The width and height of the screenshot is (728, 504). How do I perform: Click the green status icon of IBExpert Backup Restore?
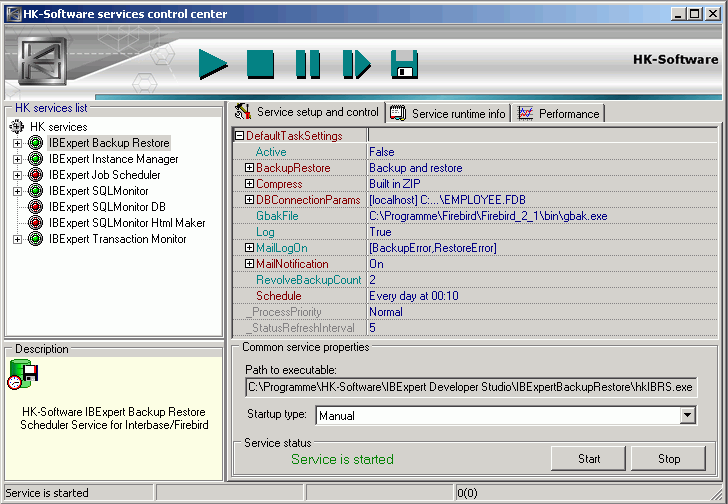coord(35,142)
